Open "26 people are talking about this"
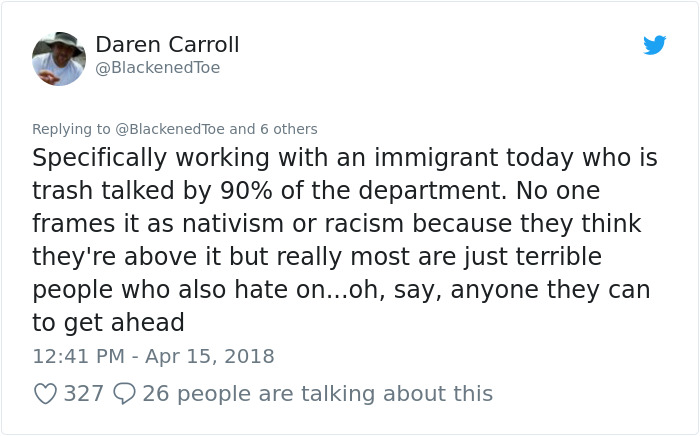The width and height of the screenshot is (700, 436). click(318, 394)
